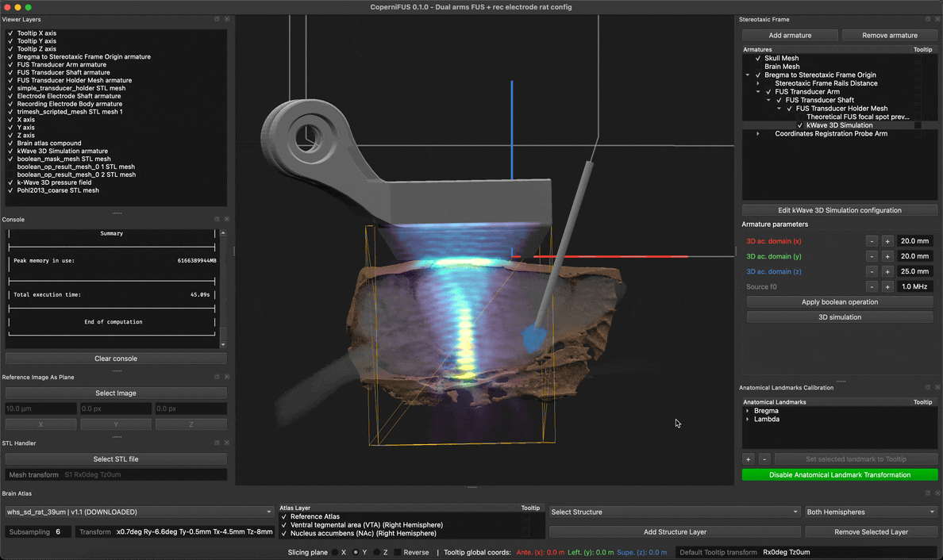Close the Brain Atlas panel
The image size is (943, 560).
[x=937, y=493]
